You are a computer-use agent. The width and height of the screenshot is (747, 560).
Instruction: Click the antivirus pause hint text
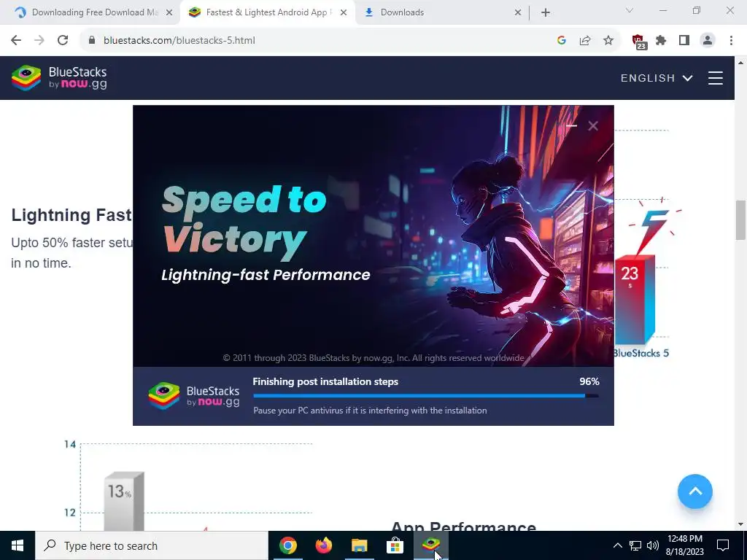[370, 411]
